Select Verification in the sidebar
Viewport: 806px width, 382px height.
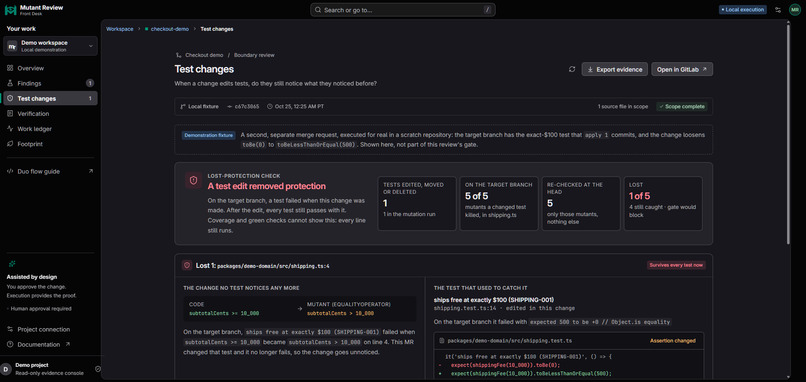(50, 114)
